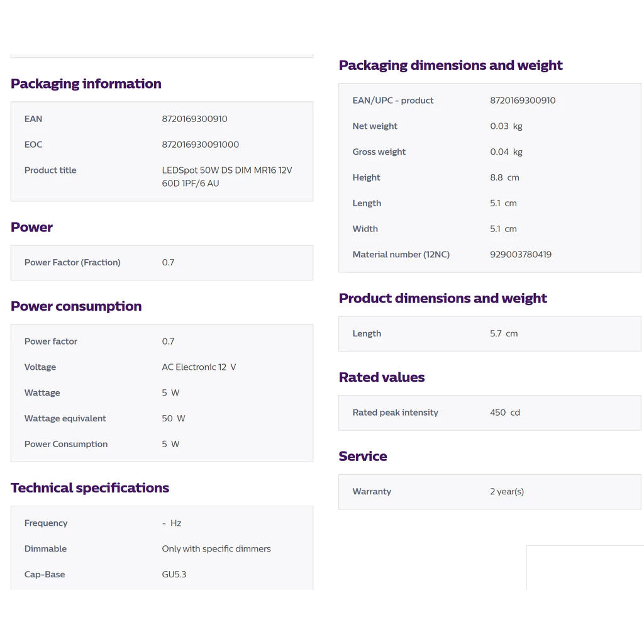Click the Power Factor (Fraction) label
Viewport: 644px width, 644px height.
click(x=72, y=262)
